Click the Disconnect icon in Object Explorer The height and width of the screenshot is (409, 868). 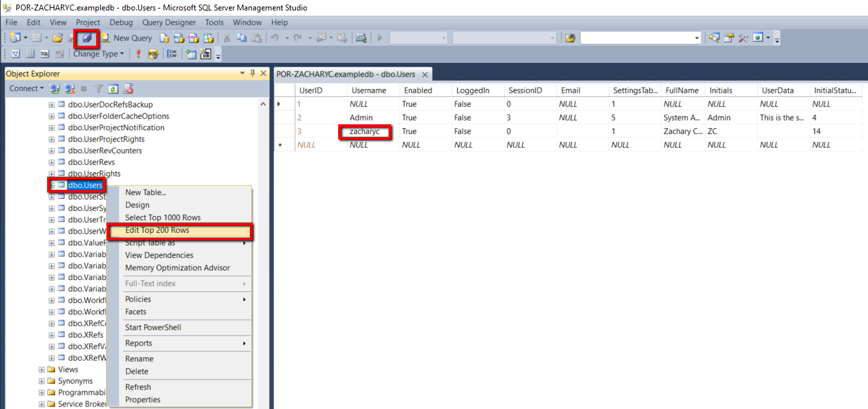[x=69, y=88]
